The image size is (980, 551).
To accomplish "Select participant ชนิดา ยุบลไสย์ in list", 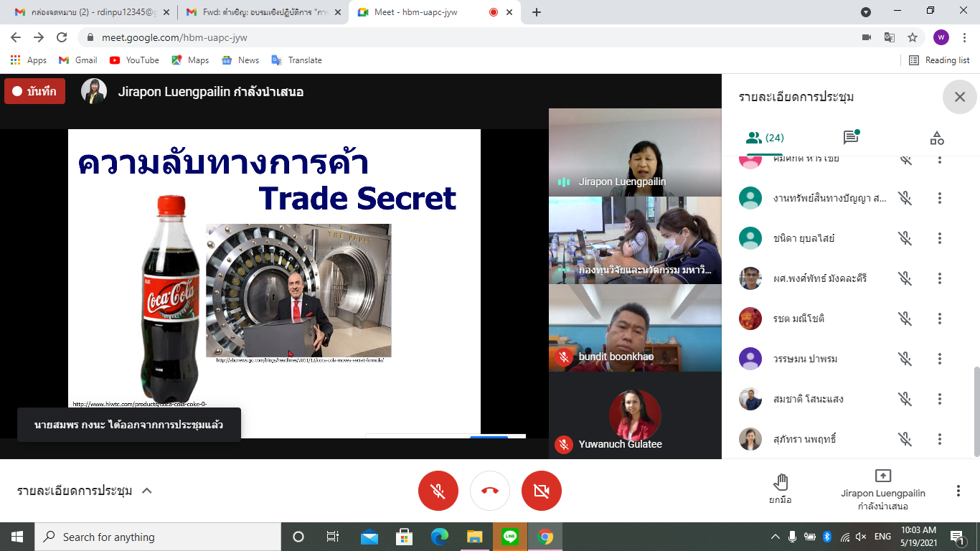I will coord(847,238).
